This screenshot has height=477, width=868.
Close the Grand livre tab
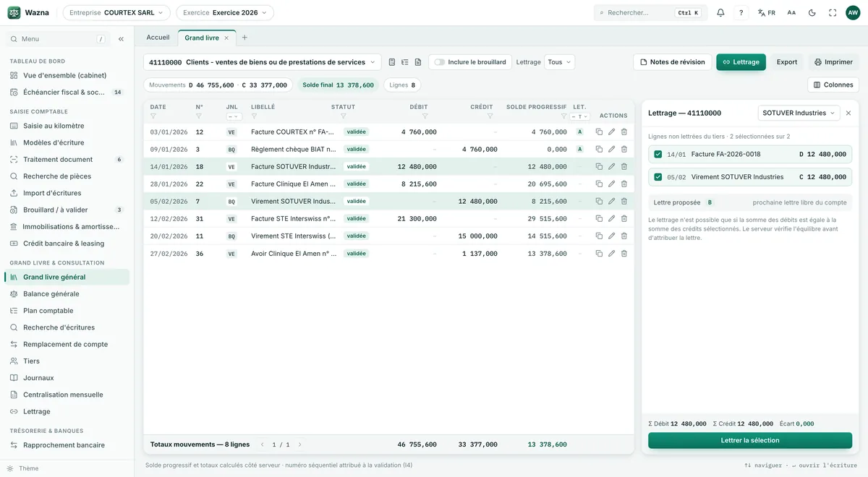[226, 38]
